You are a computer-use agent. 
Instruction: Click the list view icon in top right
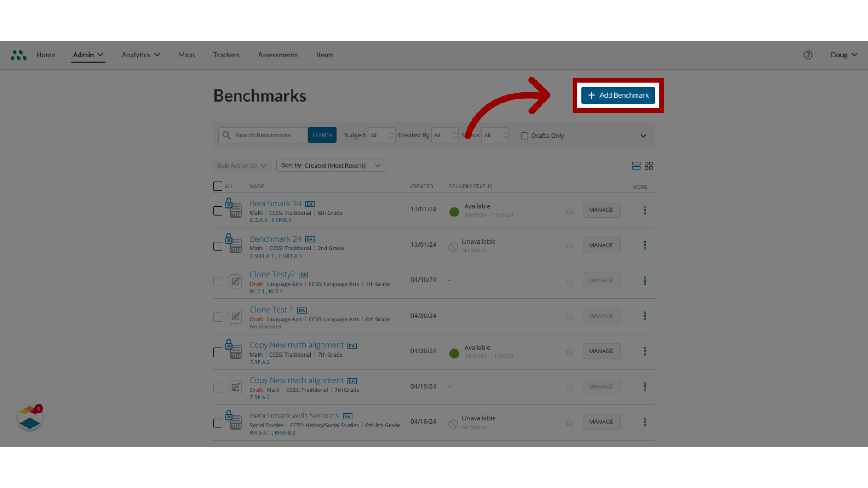point(637,166)
